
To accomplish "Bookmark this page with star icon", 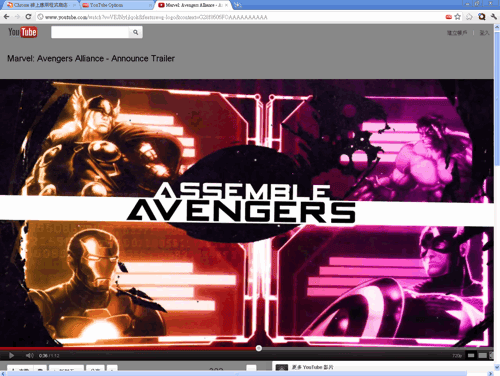I will pyautogui.click(x=458, y=17).
